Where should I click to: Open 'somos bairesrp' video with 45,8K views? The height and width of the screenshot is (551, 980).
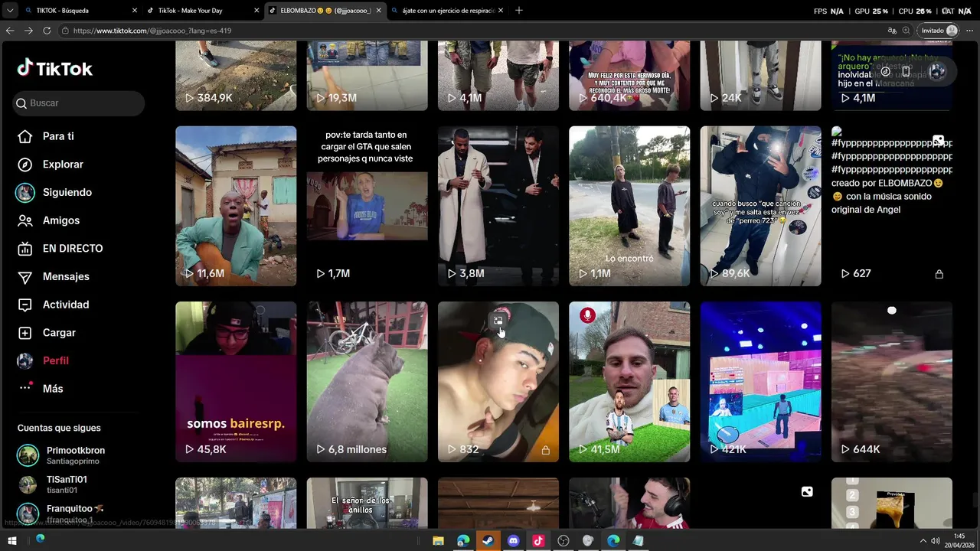coord(236,382)
